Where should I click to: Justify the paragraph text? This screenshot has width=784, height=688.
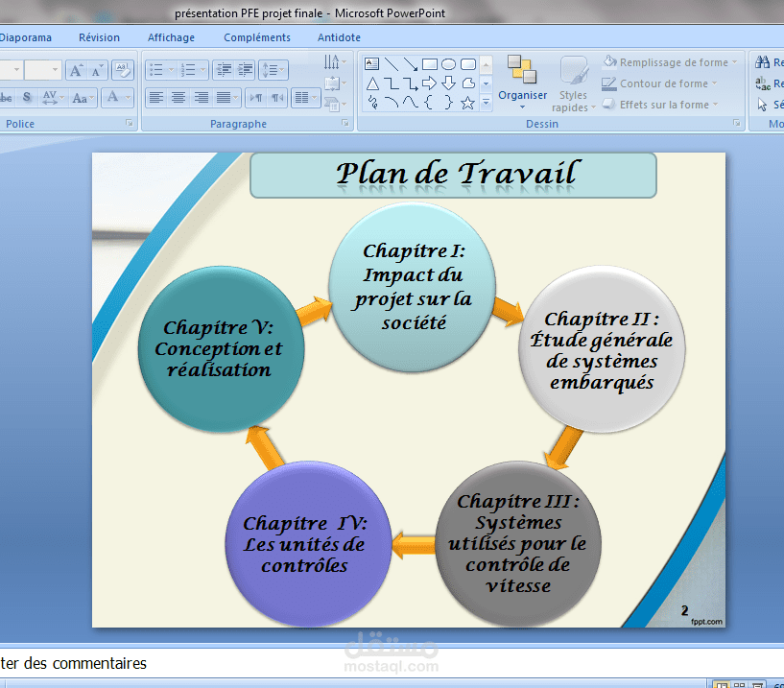[x=226, y=98]
